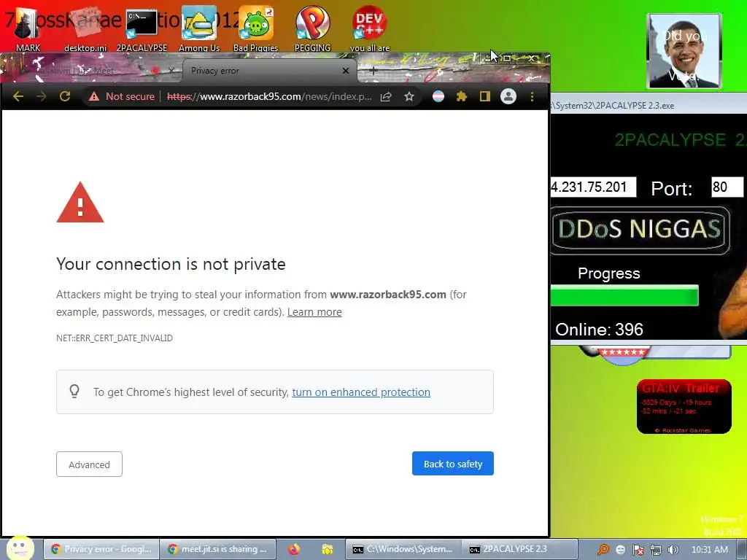Click turn on enhanced protection link
747x560 pixels.
click(x=361, y=392)
